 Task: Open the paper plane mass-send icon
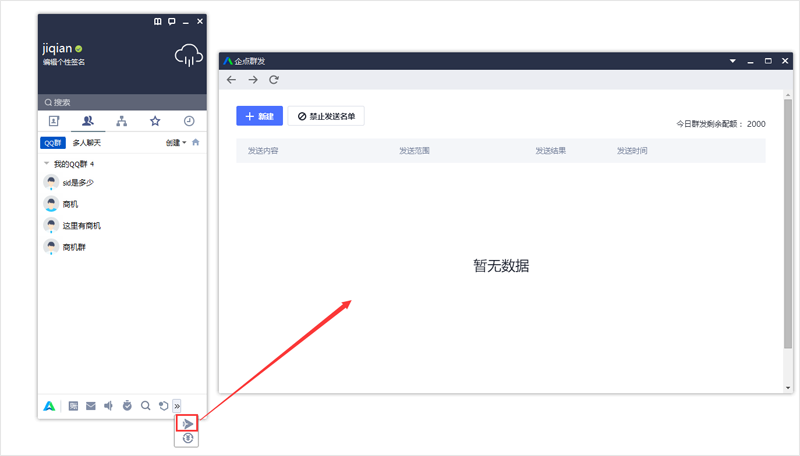pyautogui.click(x=187, y=423)
